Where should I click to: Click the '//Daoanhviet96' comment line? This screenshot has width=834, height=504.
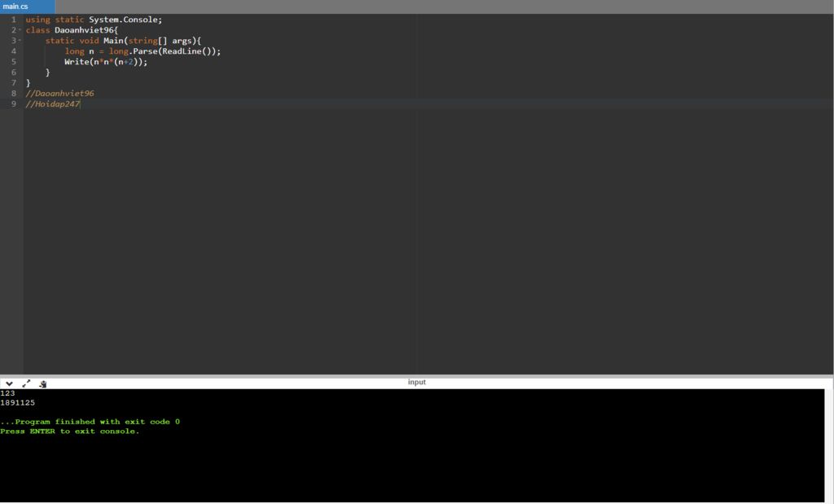click(59, 93)
